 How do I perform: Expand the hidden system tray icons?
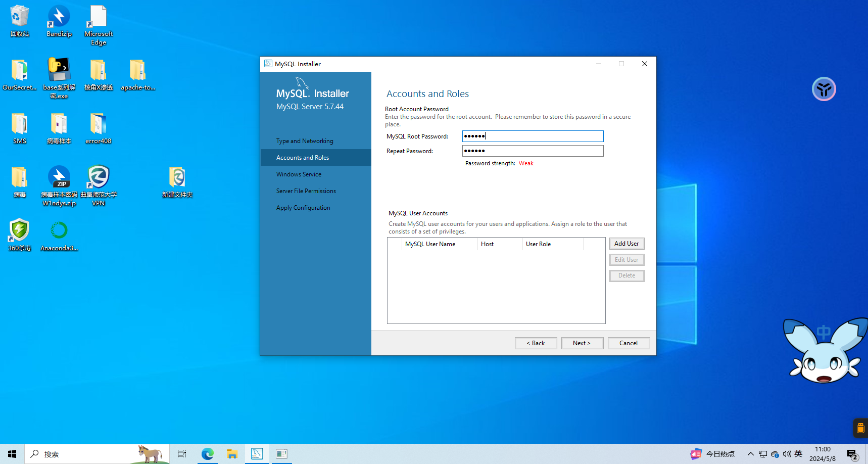pos(751,454)
